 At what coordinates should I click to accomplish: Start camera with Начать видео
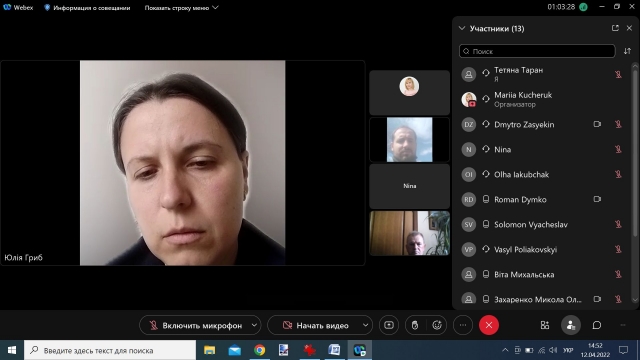coord(315,325)
